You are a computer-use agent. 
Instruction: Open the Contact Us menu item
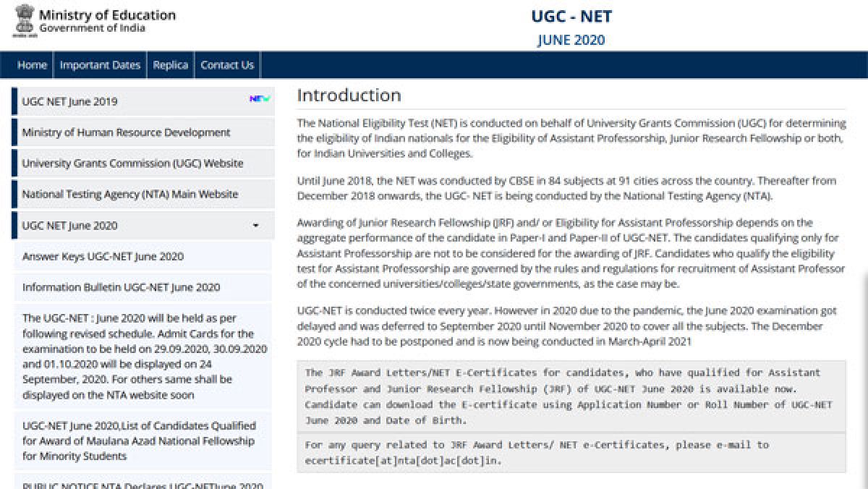[227, 65]
